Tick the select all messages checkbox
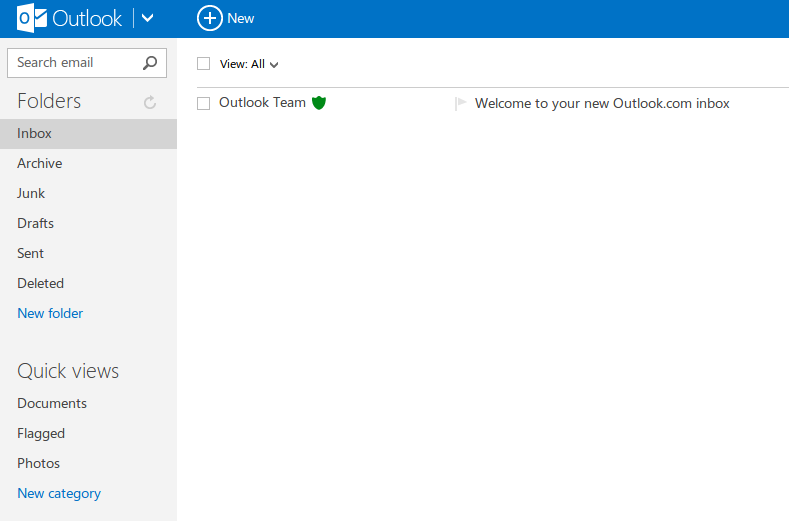Image resolution: width=789 pixels, height=521 pixels. pyautogui.click(x=204, y=64)
